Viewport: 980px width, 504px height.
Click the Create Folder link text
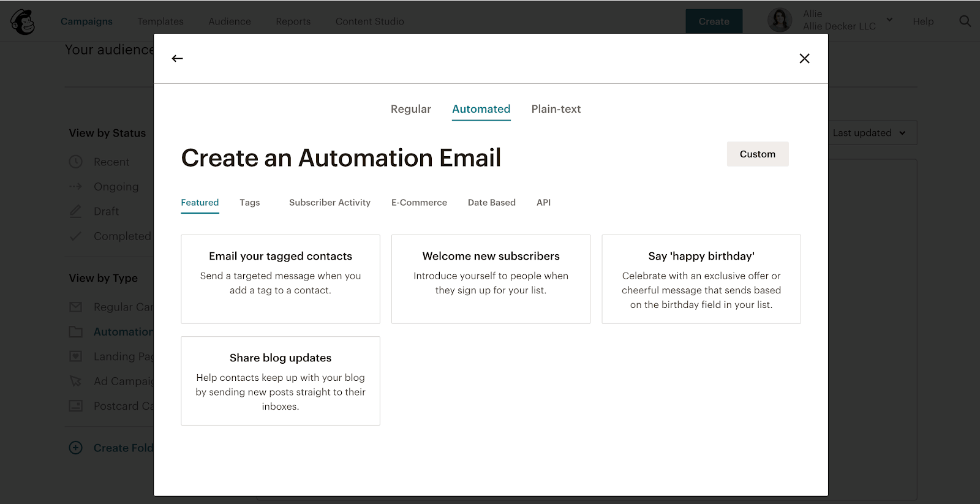coord(124,448)
